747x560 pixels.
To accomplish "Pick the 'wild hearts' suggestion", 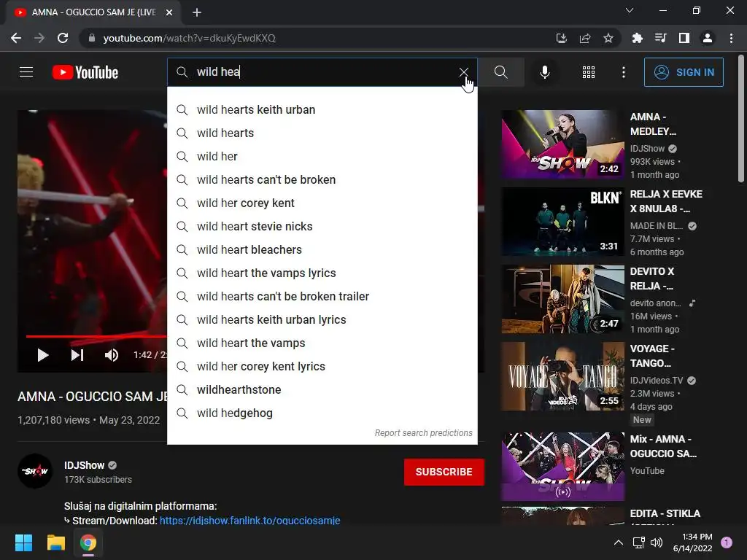I will tap(322, 133).
